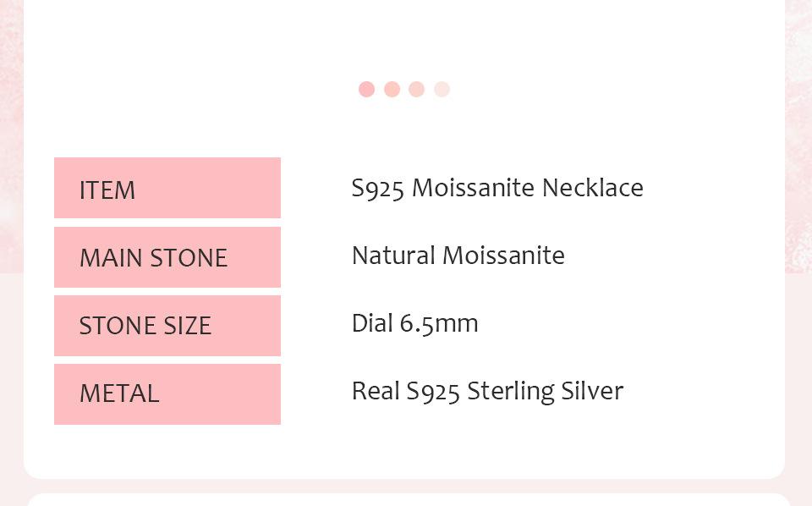Screen dimensions: 812x506
Task: Select the third pink dot indicator
Action: (x=416, y=90)
